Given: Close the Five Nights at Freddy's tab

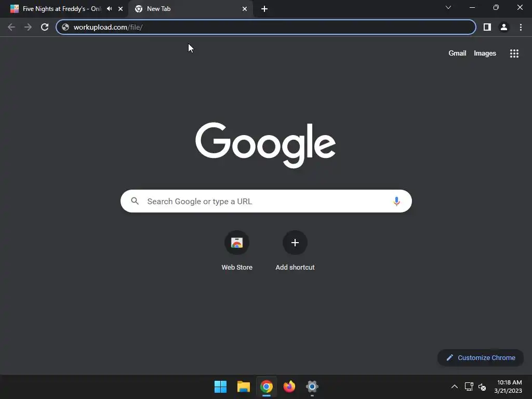Looking at the screenshot, I should point(121,9).
